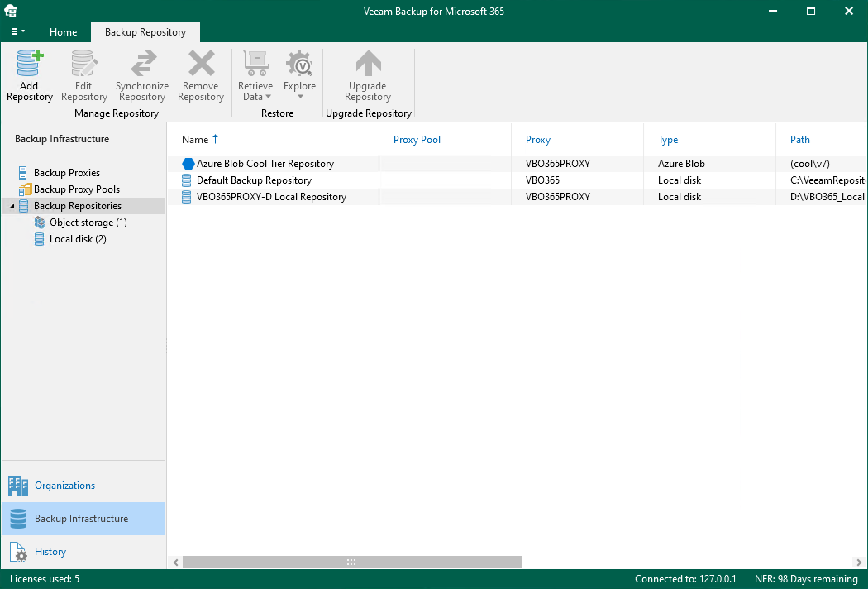
Task: Click the Azure Blob hexagon icon
Action: [188, 164]
